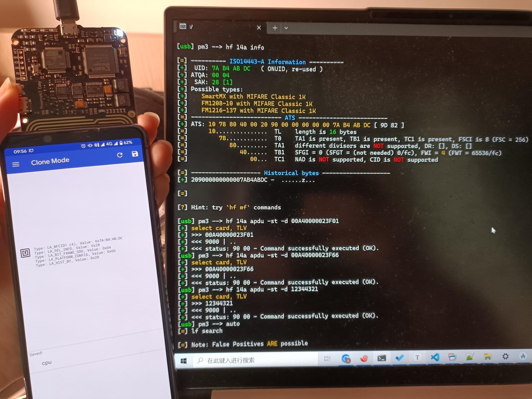532x399 pixels.
Task: Click the Windows Start button
Action: [x=183, y=360]
